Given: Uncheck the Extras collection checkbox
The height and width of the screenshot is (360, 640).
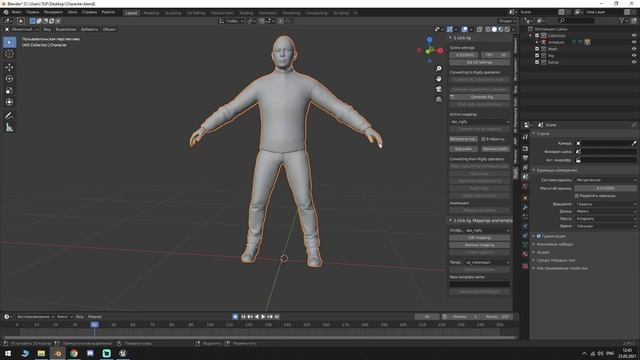Looking at the screenshot, I should [x=537, y=62].
